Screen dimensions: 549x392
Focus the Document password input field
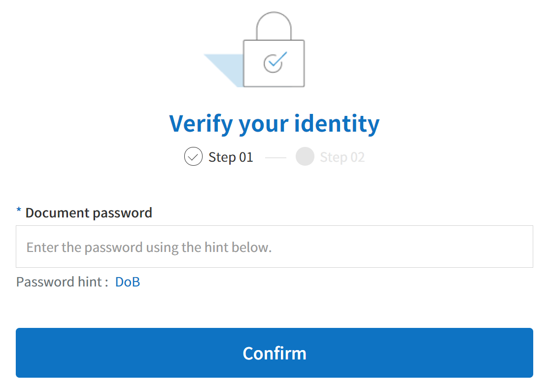tap(274, 247)
